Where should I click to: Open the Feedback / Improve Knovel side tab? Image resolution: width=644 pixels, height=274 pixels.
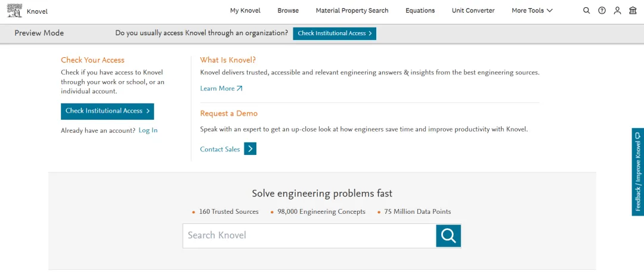pyautogui.click(x=638, y=172)
